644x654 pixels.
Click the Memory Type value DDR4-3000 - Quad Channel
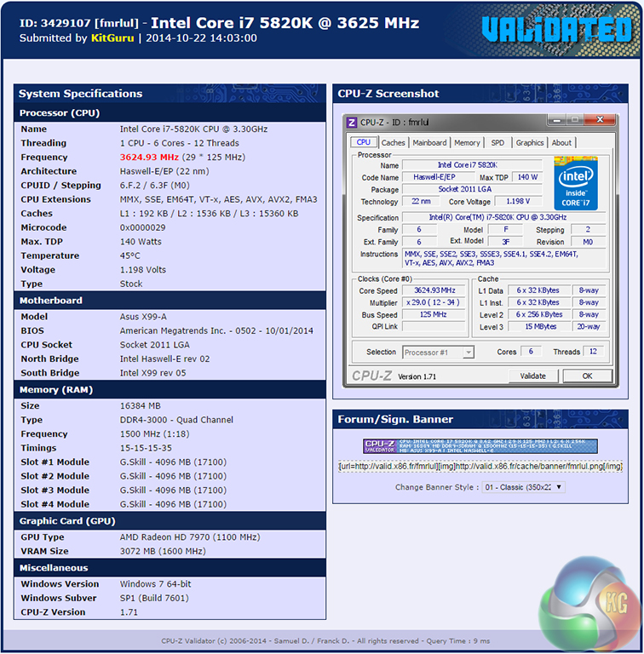176,420
